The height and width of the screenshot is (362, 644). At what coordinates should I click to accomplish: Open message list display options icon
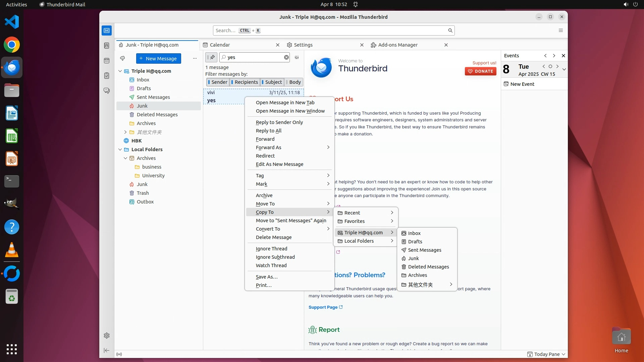[297, 57]
